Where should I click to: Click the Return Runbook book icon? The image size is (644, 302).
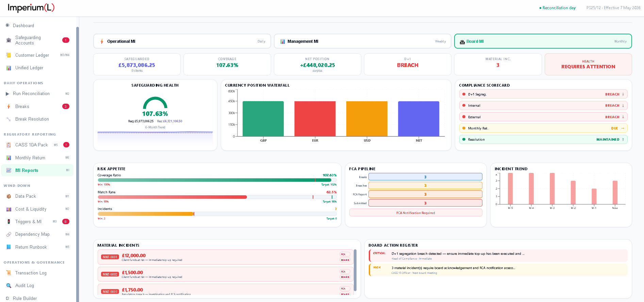9,247
